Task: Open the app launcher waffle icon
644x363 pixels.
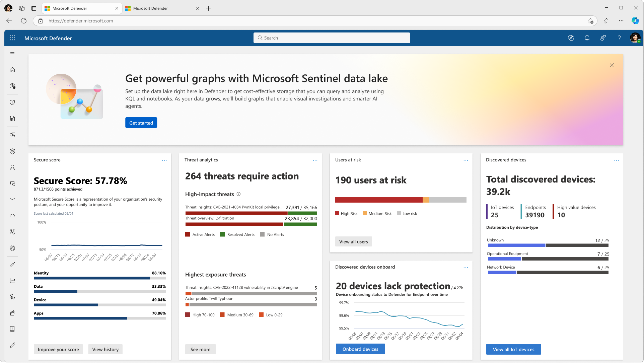Action: click(x=12, y=38)
